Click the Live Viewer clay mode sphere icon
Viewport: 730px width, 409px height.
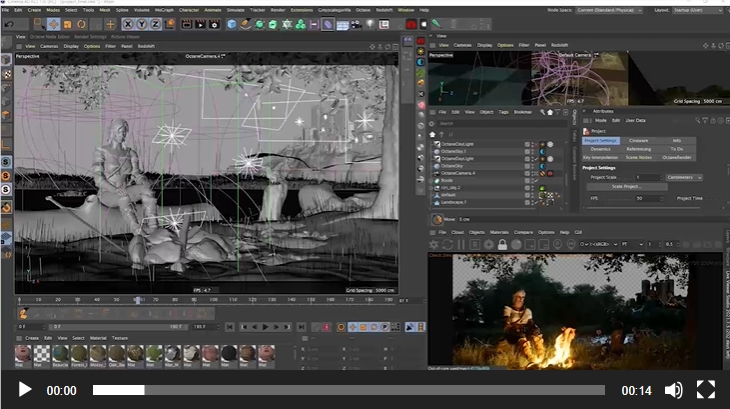click(x=516, y=244)
